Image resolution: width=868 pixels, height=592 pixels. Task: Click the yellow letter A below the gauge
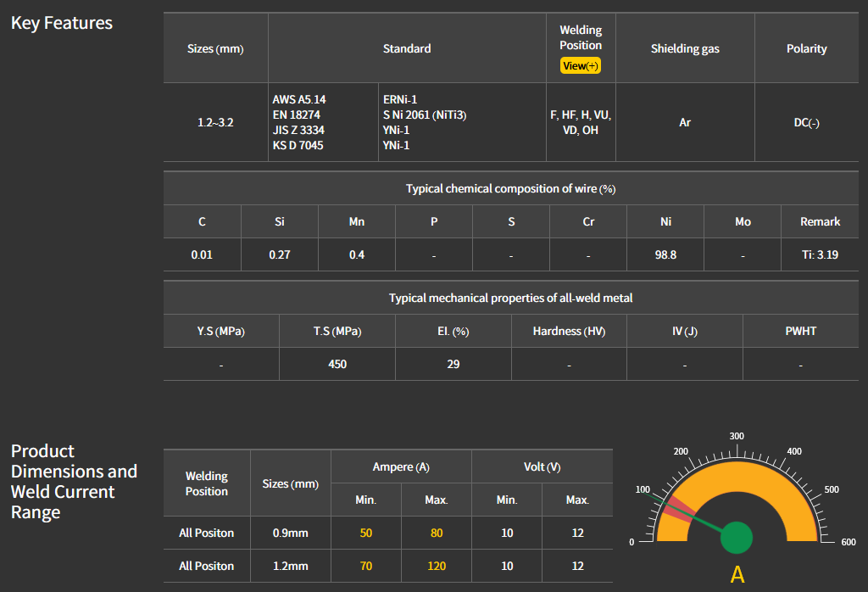coord(737,574)
